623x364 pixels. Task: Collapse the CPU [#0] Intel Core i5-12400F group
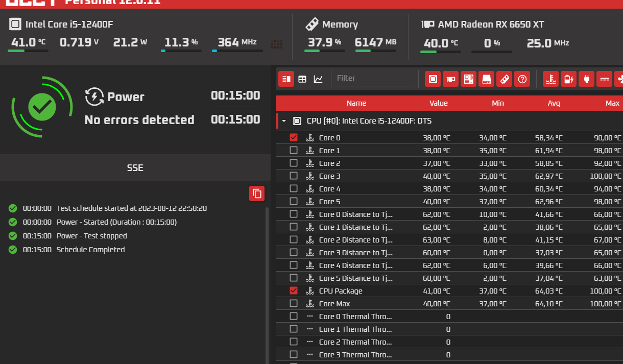(x=284, y=121)
